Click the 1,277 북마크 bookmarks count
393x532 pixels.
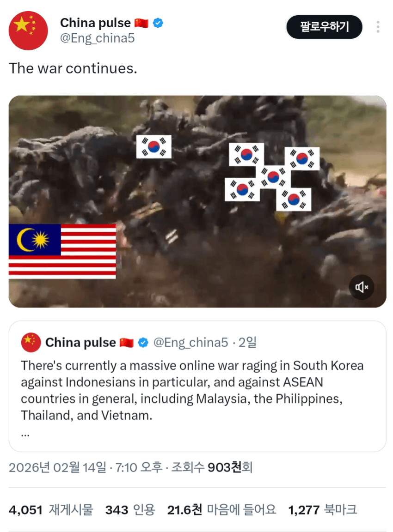(323, 510)
